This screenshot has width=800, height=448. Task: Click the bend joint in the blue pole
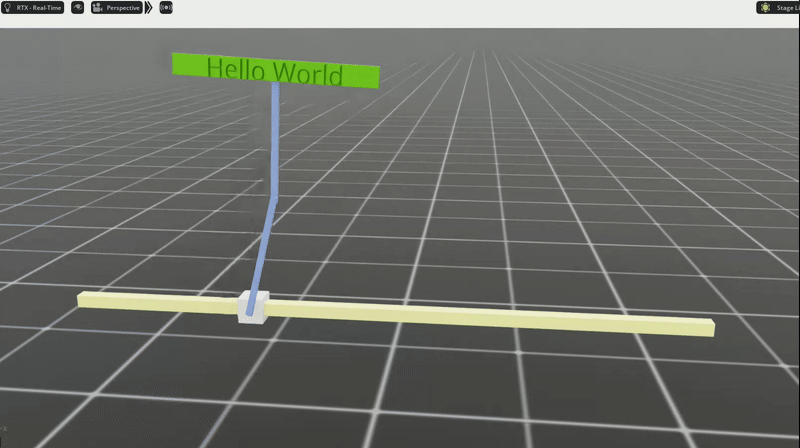[x=272, y=199]
